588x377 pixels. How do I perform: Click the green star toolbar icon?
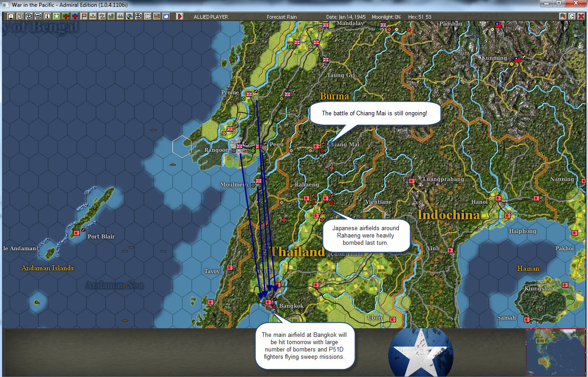[x=56, y=16]
